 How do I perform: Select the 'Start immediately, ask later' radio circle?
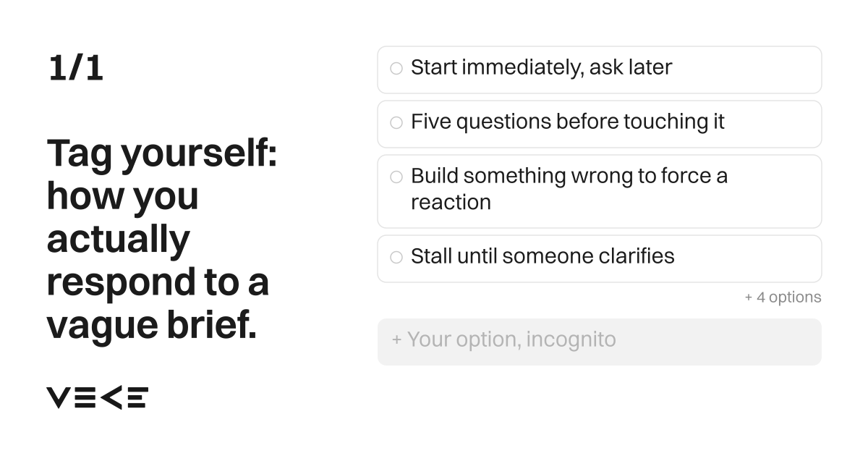coord(396,68)
